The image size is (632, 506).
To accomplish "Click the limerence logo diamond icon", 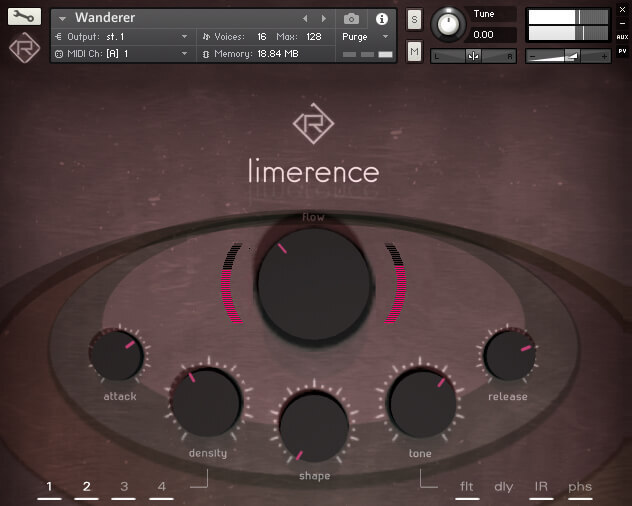I will (x=313, y=124).
